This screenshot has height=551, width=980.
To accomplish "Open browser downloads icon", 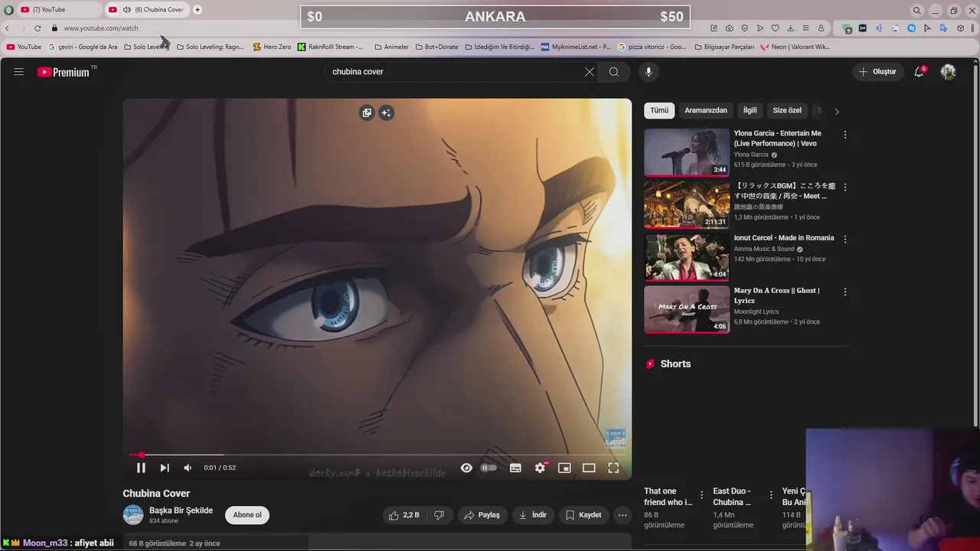I will pyautogui.click(x=790, y=28).
